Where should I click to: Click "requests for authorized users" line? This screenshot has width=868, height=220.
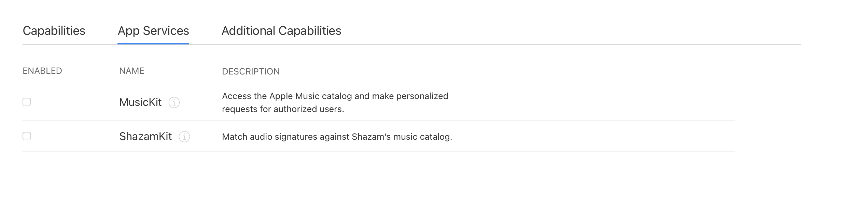pos(283,109)
